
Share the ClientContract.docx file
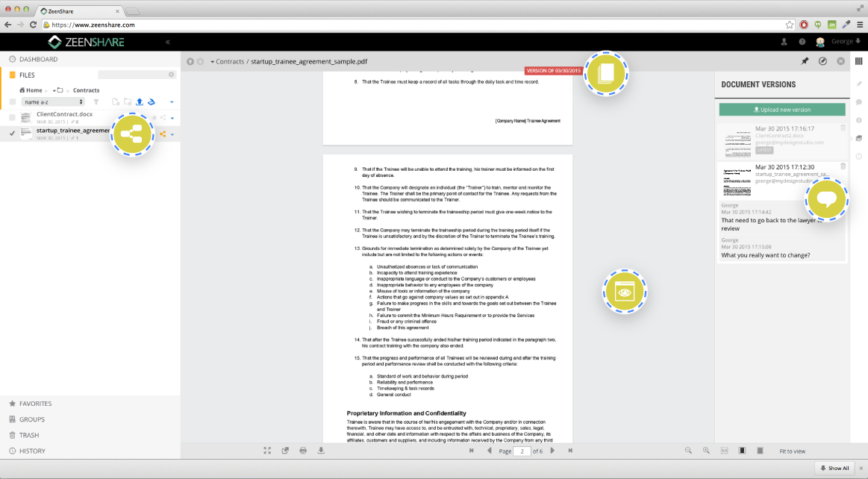(x=163, y=118)
